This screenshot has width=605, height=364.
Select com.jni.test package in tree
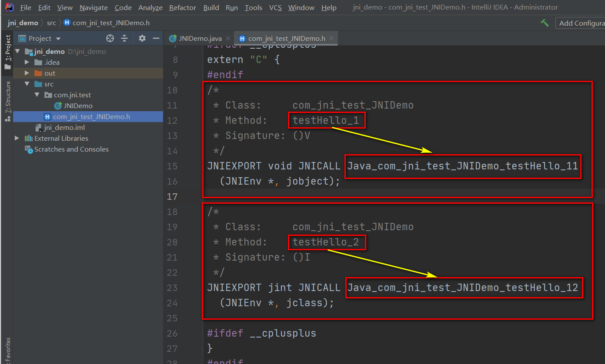pos(72,95)
